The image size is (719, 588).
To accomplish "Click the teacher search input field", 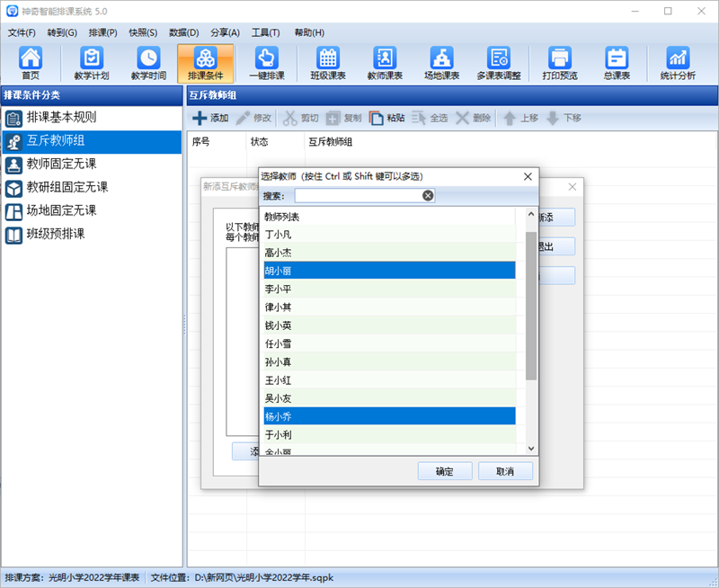I will [x=358, y=195].
